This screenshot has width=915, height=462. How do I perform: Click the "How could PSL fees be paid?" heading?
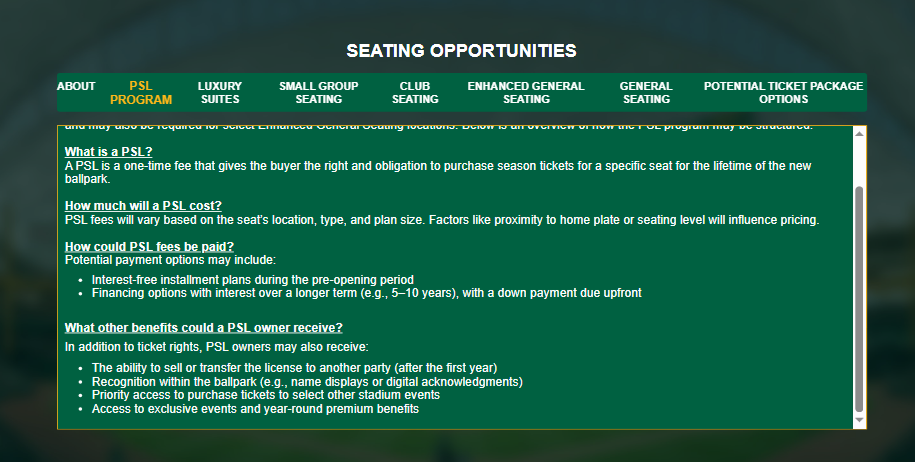[x=149, y=247]
